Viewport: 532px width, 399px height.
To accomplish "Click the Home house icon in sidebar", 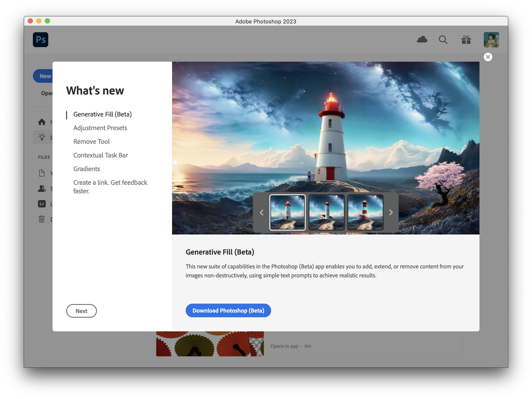I will (42, 122).
